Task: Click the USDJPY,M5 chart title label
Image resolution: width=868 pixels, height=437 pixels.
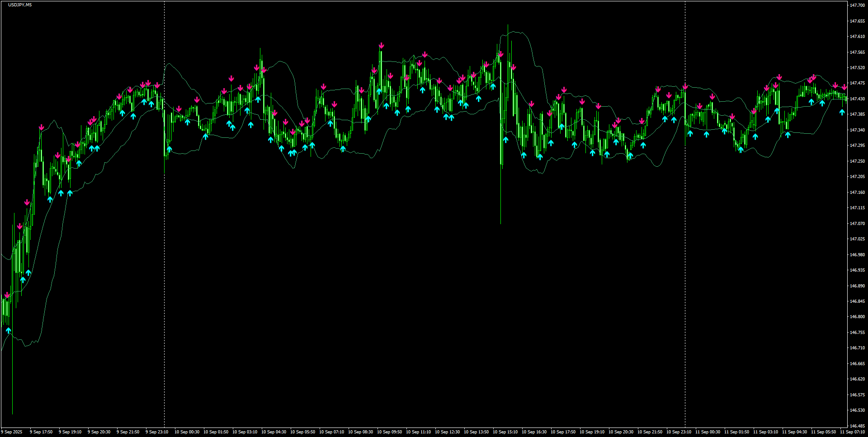Action: click(x=20, y=5)
